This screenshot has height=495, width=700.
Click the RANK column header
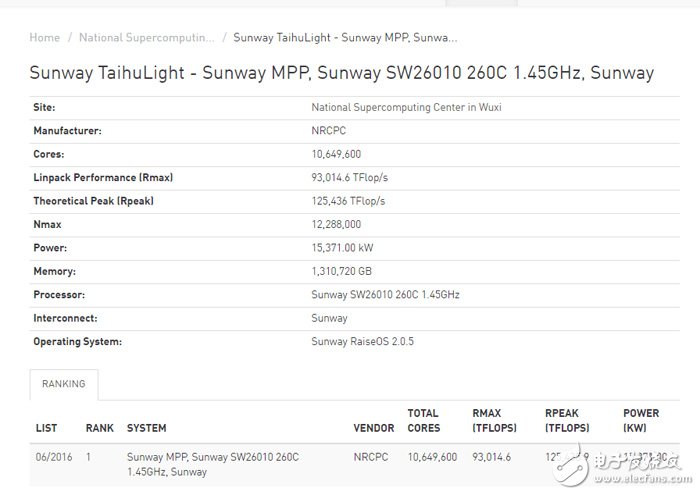click(98, 428)
